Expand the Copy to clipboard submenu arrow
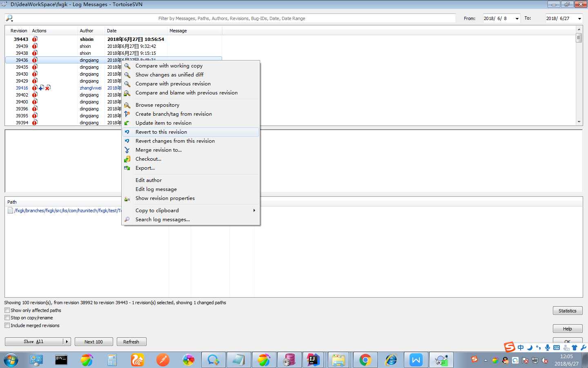Screen dimensions: 588x368 click(x=254, y=211)
